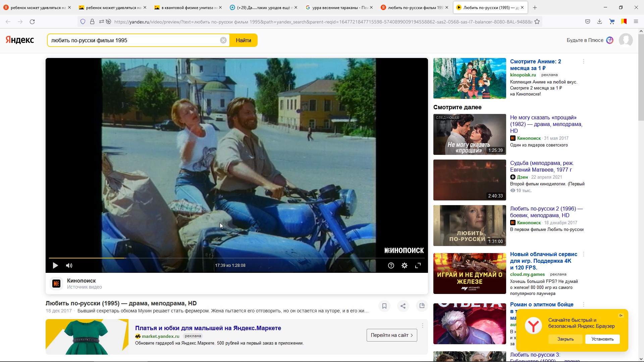
Task: Bookmark this video with the save icon
Action: tap(384, 306)
